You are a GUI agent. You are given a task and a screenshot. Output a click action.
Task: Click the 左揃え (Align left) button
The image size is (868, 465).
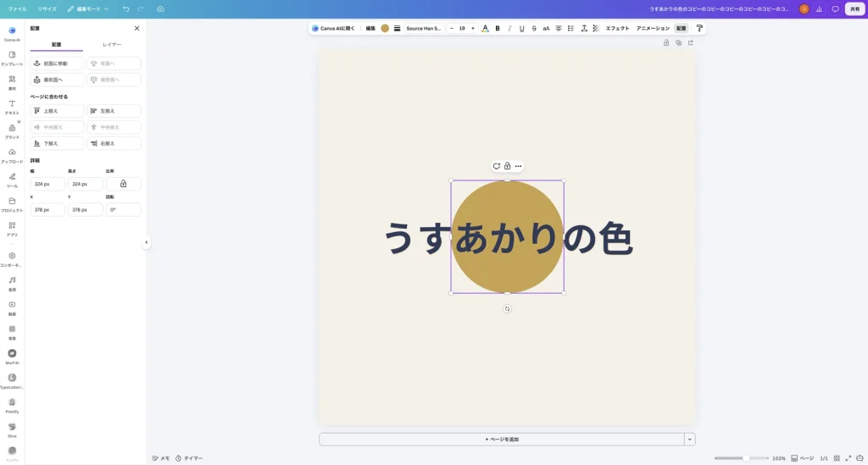tap(114, 111)
